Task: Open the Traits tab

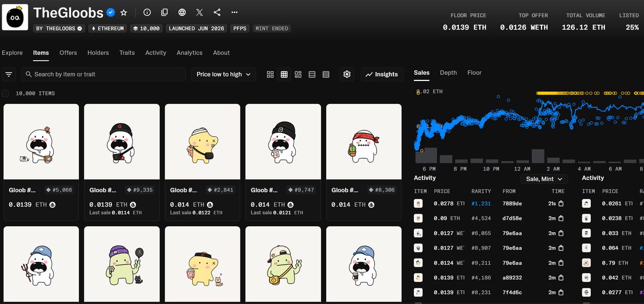Action: pyautogui.click(x=127, y=53)
